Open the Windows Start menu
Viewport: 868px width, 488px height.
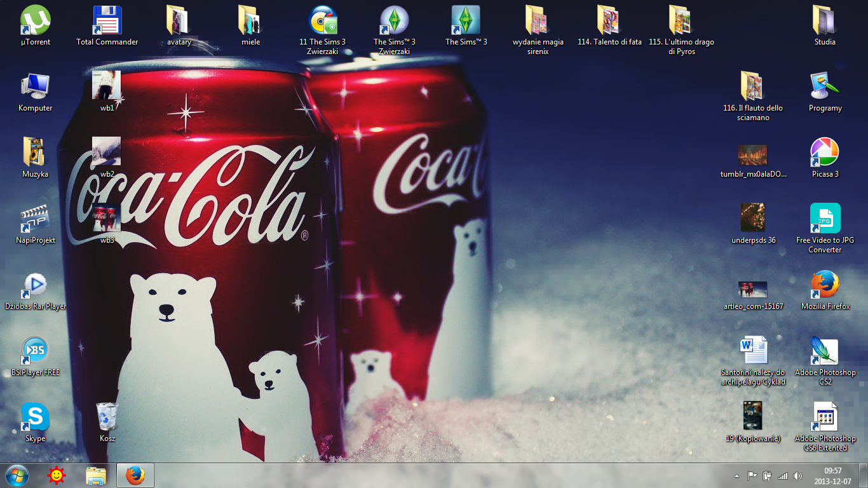[x=17, y=475]
